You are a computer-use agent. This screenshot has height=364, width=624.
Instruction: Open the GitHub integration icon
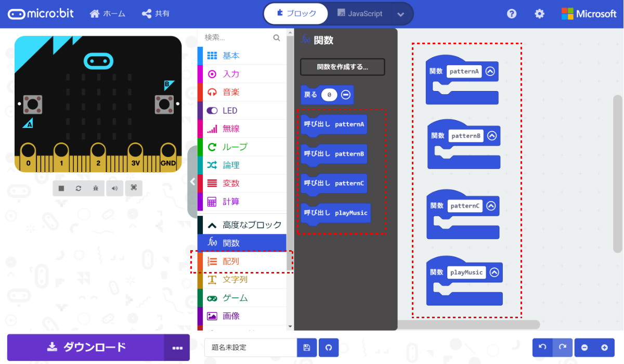click(328, 347)
